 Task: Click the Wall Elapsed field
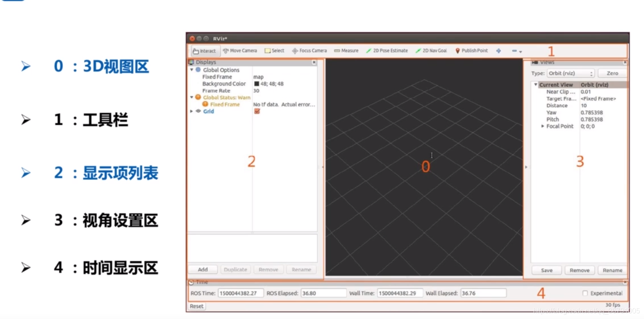coord(483,293)
